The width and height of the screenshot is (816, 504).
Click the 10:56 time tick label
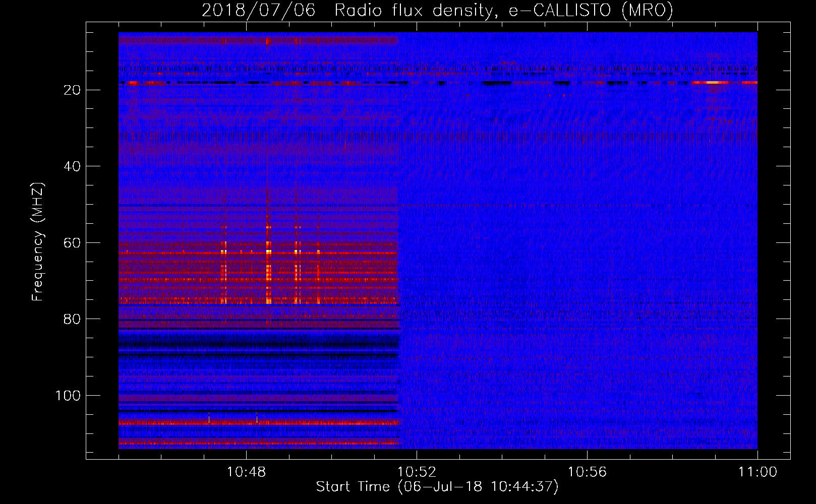[587, 472]
